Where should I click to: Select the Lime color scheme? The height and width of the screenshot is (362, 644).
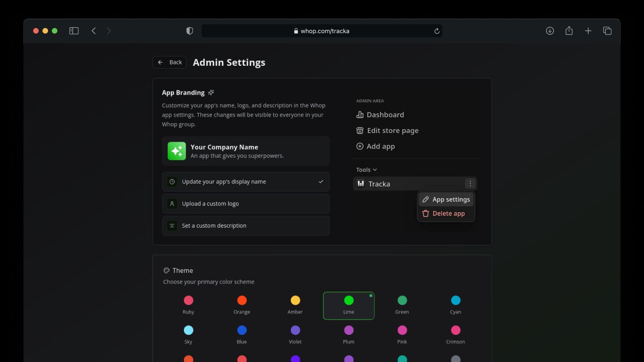tap(349, 306)
